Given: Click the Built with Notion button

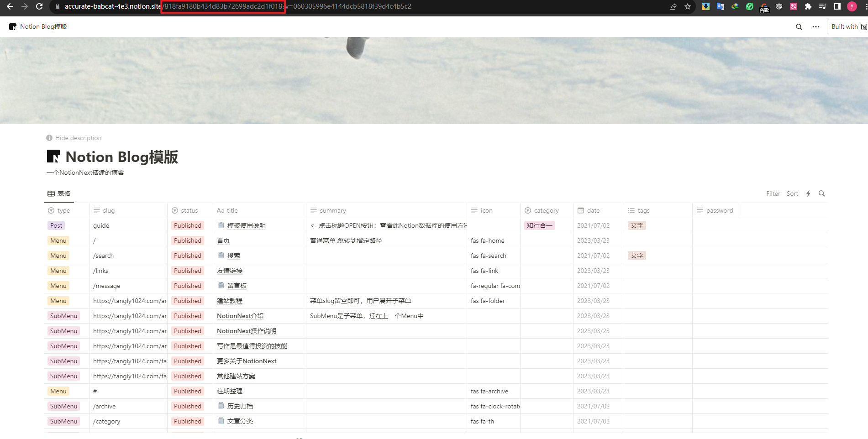Looking at the screenshot, I should tap(849, 27).
